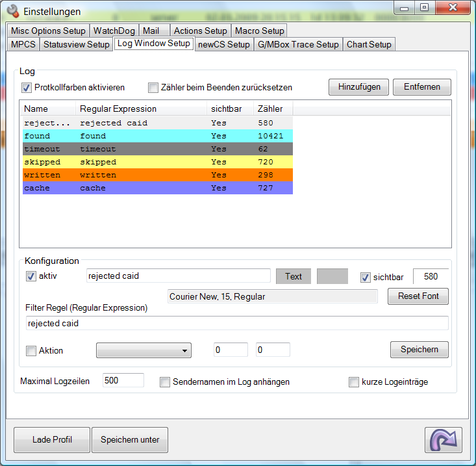Viewport: 476px width, 466px height.
Task: Check Sendernamen im Log anhängen
Action: 165,382
